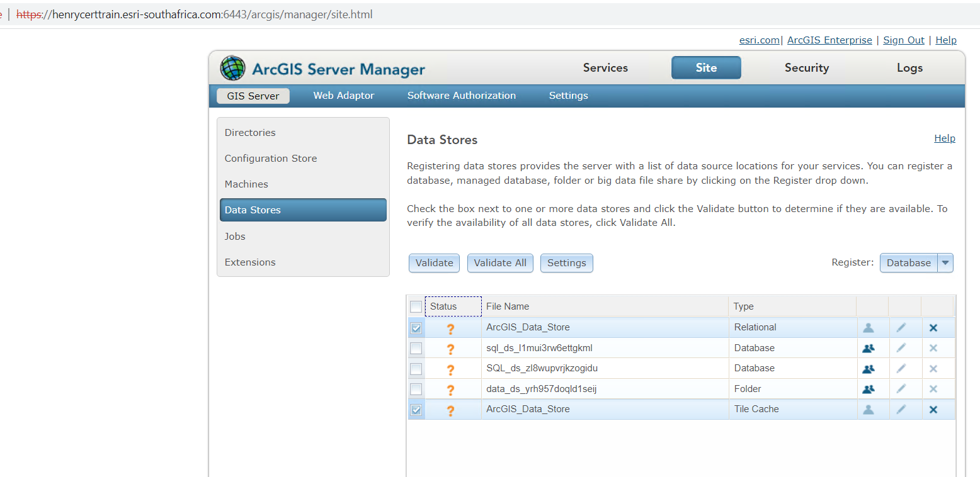Delete the Relational ArcGIS_Data_Store using X icon
Screen dimensions: 980x477
[933, 328]
